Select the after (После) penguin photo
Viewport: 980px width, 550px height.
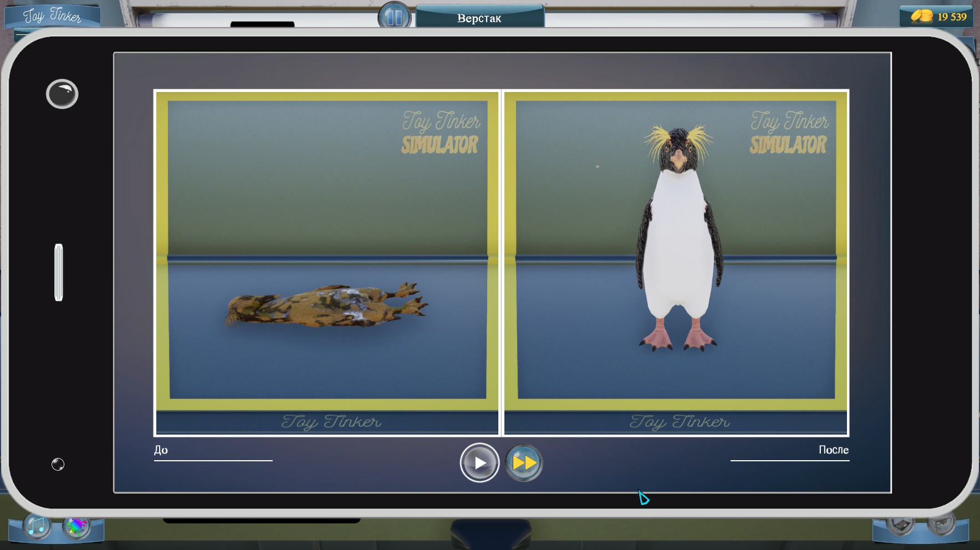(676, 263)
